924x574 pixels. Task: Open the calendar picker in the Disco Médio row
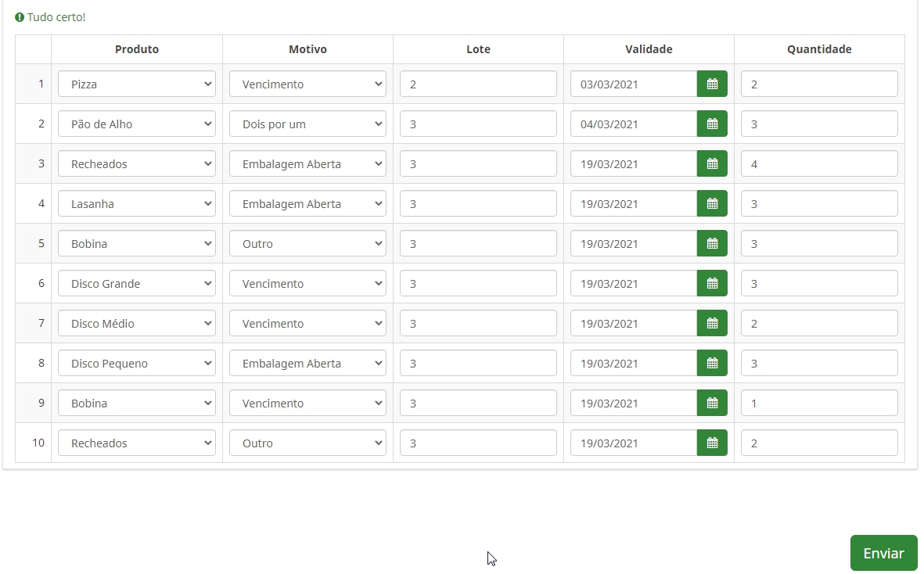712,323
